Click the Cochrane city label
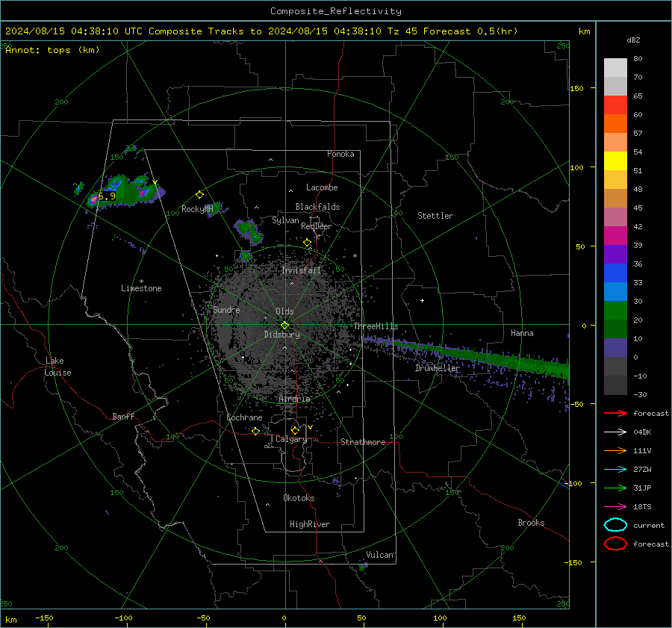 [244, 417]
